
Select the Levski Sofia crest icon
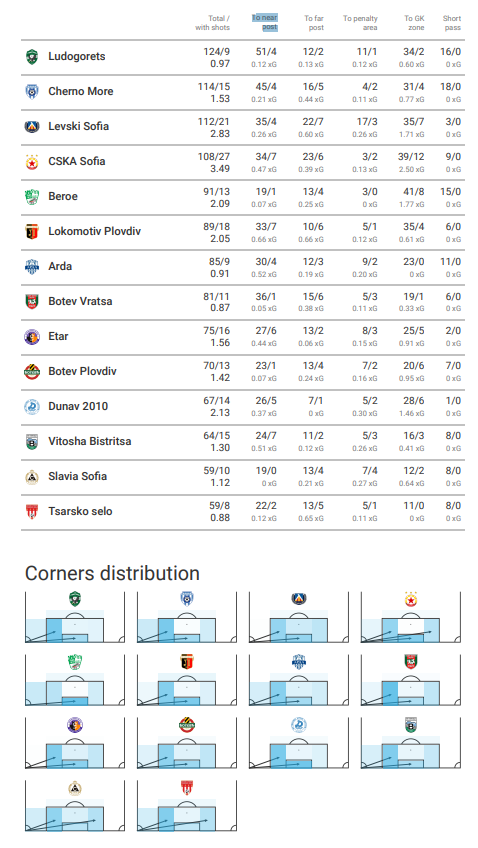pos(32,127)
